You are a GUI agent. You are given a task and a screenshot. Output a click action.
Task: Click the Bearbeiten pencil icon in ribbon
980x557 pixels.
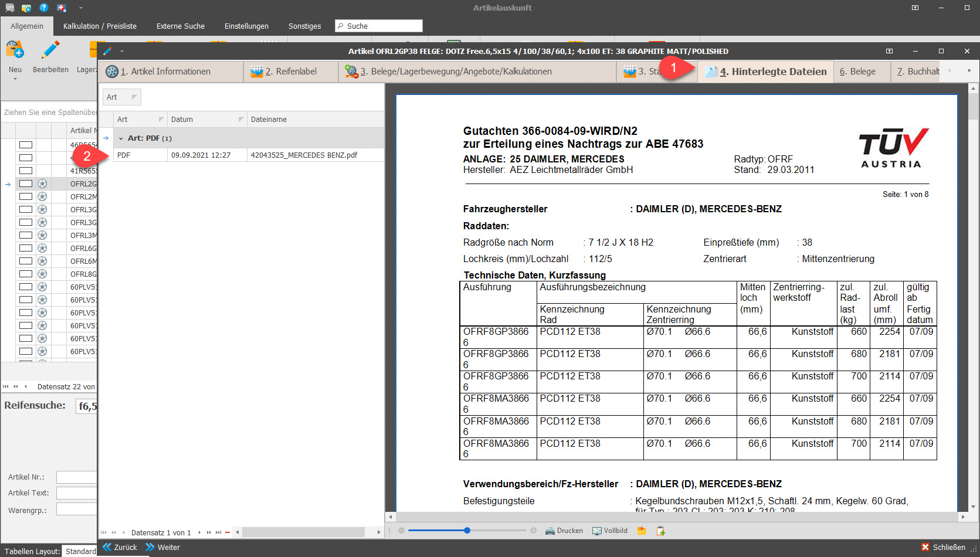click(x=50, y=50)
